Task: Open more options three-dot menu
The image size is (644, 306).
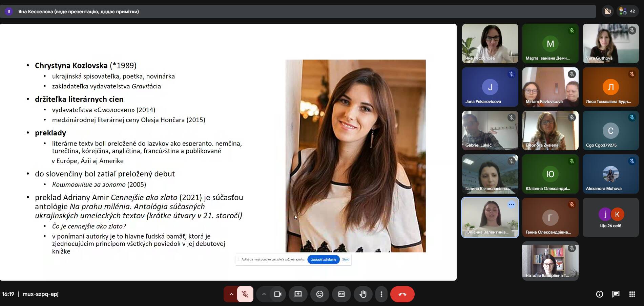Action: tap(381, 294)
